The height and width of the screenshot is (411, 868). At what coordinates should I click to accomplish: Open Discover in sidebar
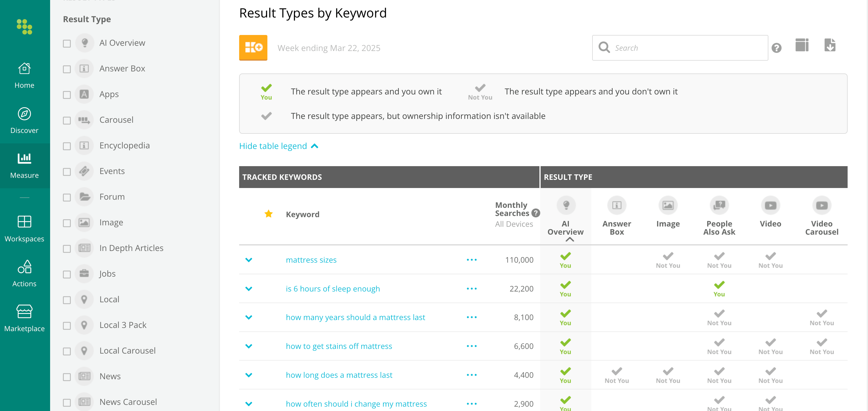pyautogui.click(x=24, y=121)
